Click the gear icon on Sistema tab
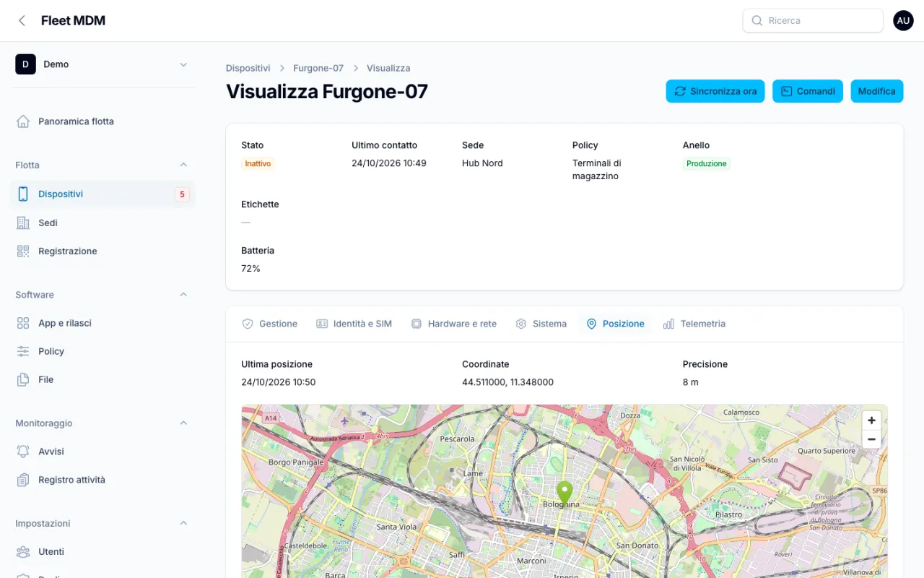This screenshot has height=578, width=924. click(x=521, y=324)
